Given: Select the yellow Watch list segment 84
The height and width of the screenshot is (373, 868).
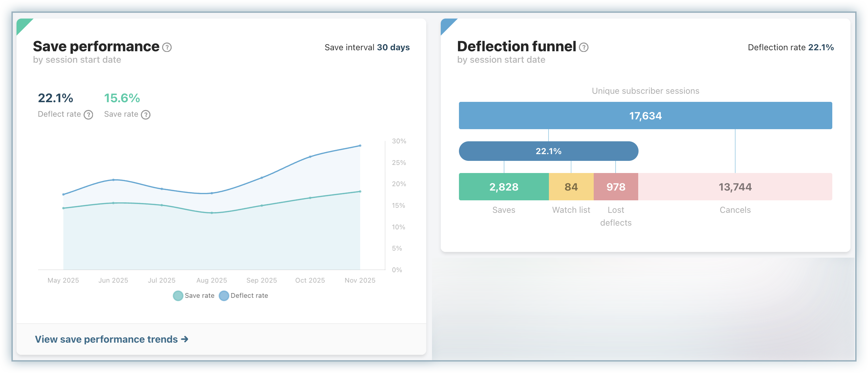Looking at the screenshot, I should [x=571, y=187].
